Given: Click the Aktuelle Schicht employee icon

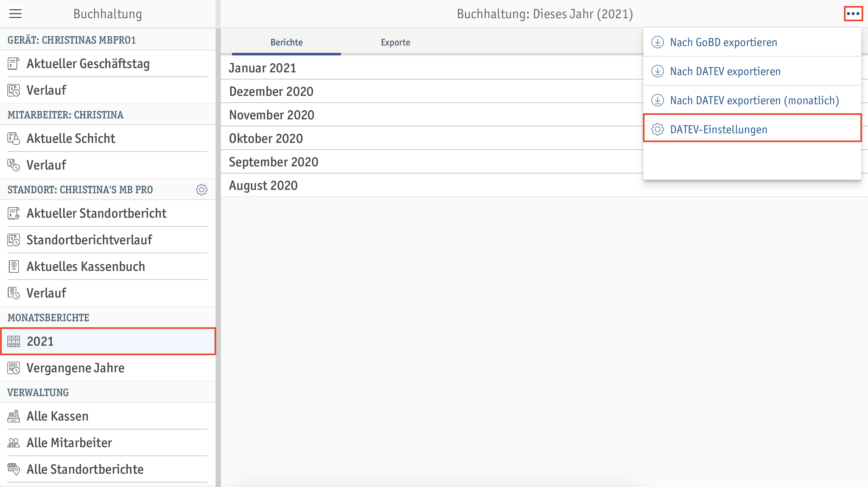Looking at the screenshot, I should [14, 139].
